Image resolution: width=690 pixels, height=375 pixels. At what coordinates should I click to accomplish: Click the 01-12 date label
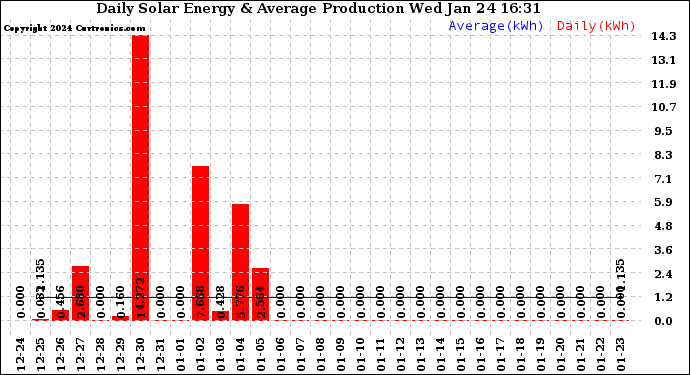400,355
